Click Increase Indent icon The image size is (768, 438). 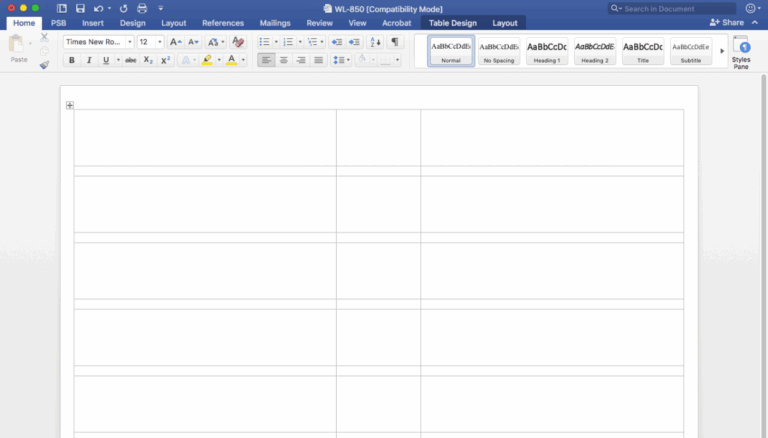354,42
